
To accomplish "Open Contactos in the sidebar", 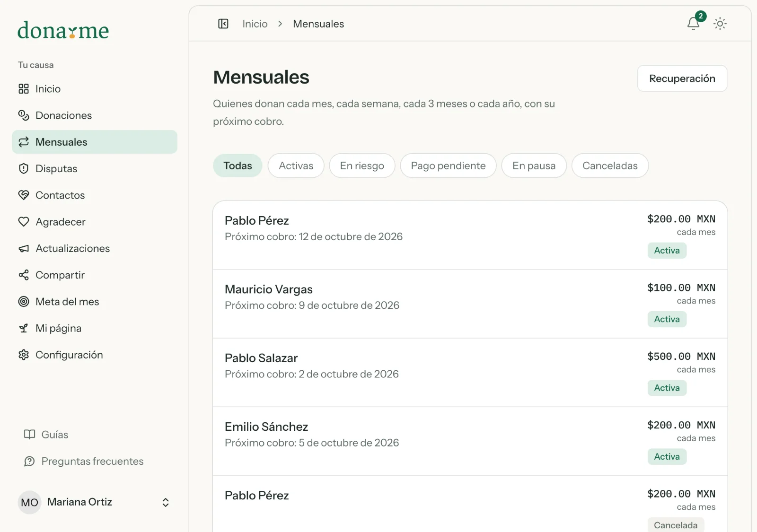I will click(x=95, y=195).
